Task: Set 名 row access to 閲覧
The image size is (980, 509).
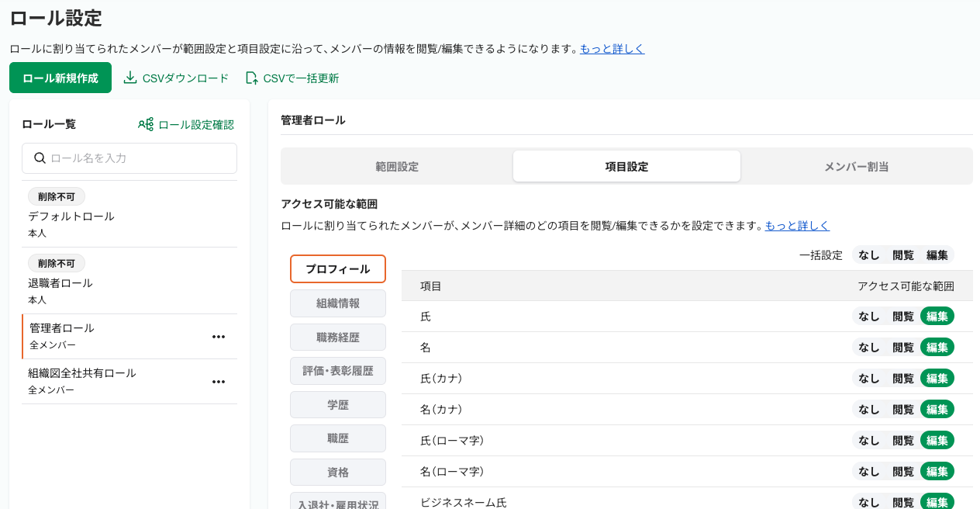Action: (x=903, y=347)
